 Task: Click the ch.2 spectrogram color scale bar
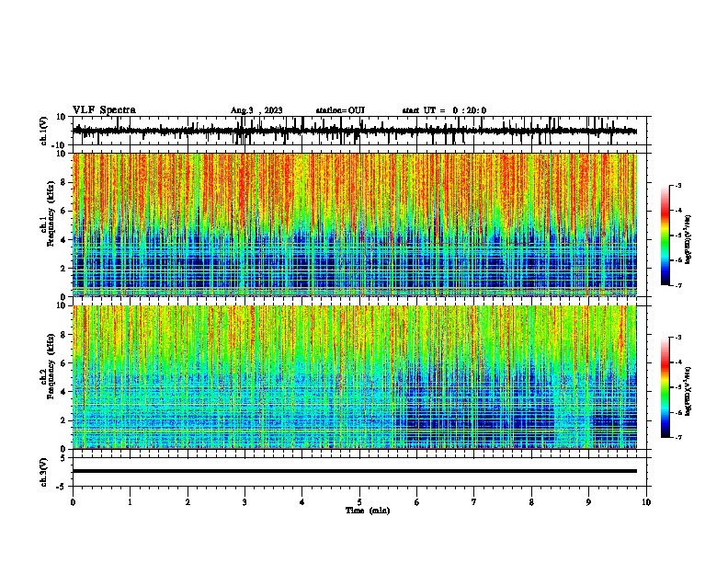(665, 387)
